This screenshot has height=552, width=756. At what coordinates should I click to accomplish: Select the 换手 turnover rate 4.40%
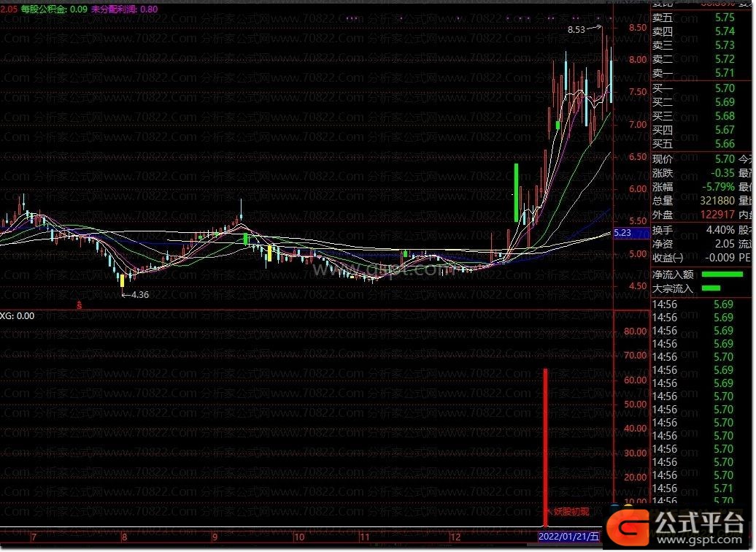click(721, 230)
